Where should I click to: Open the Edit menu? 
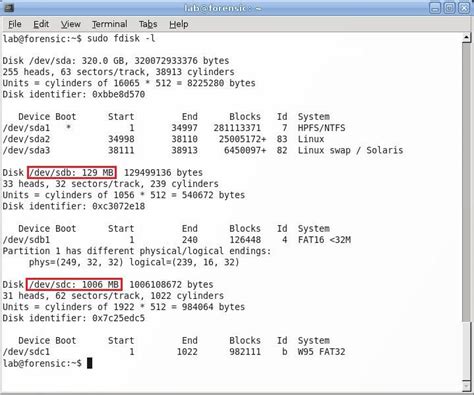(41, 24)
